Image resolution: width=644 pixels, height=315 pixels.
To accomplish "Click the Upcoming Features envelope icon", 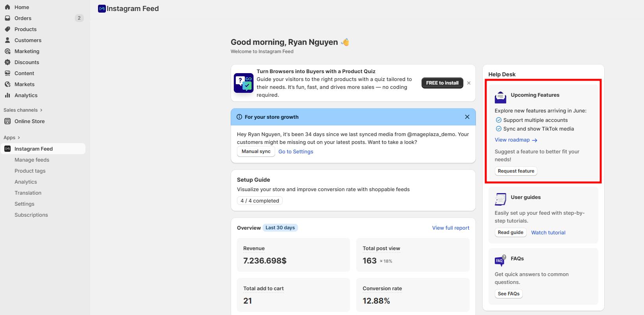I will (x=500, y=97).
